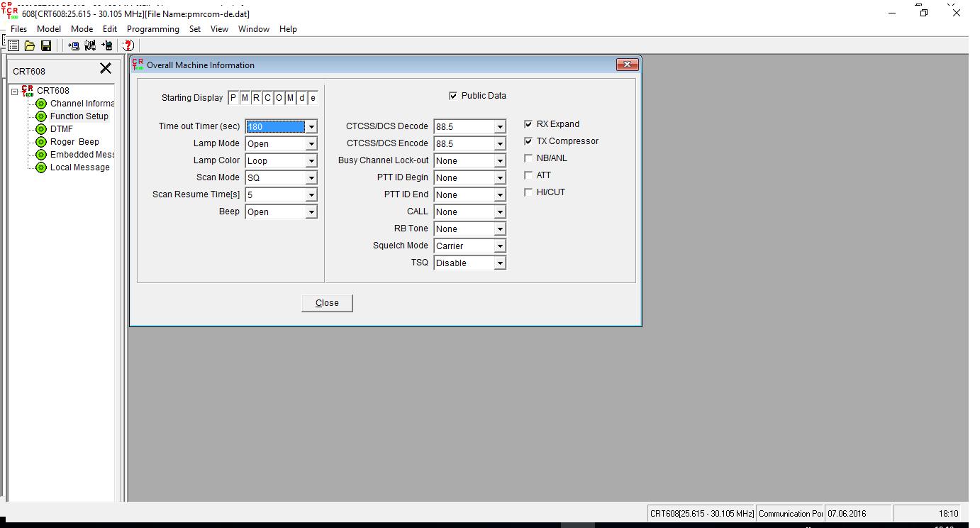Disable the TX Compressor checkbox
The width and height of the screenshot is (980, 528).
[x=528, y=141]
